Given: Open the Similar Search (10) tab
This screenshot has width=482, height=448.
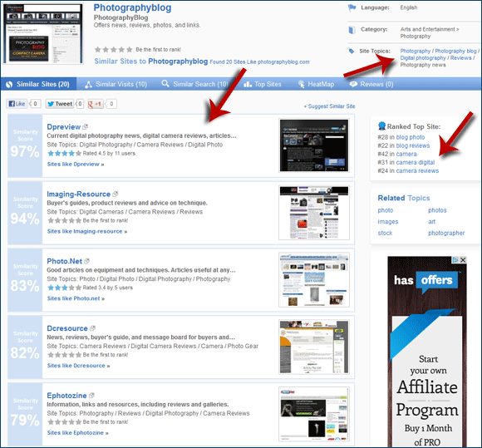Looking at the screenshot, I should pyautogui.click(x=195, y=84).
